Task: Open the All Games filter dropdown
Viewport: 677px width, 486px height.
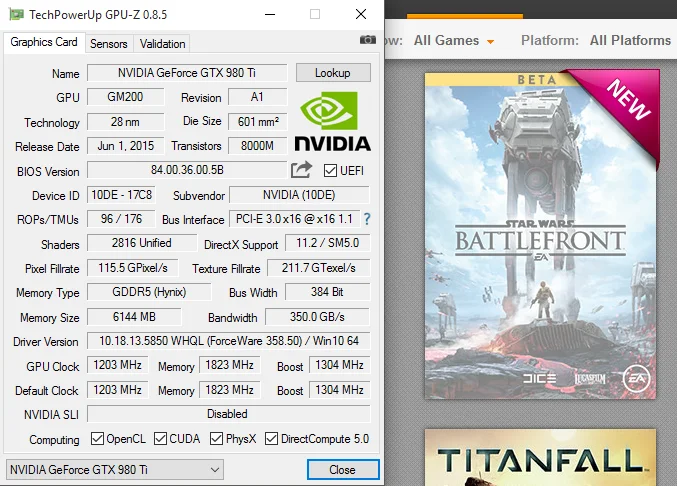Action: pyautogui.click(x=454, y=41)
